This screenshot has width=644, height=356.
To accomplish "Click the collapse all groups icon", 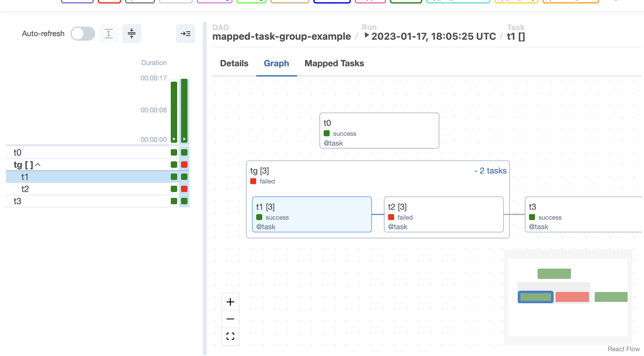I will (x=132, y=34).
